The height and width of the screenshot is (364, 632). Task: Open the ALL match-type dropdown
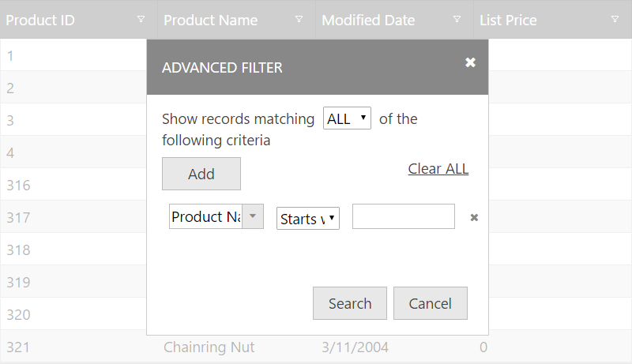[x=347, y=119]
